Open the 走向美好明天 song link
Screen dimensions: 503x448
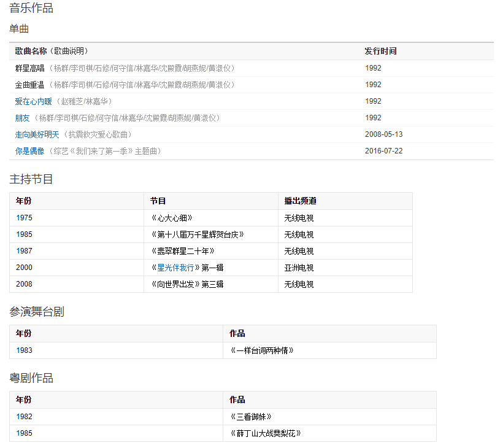coord(37,134)
